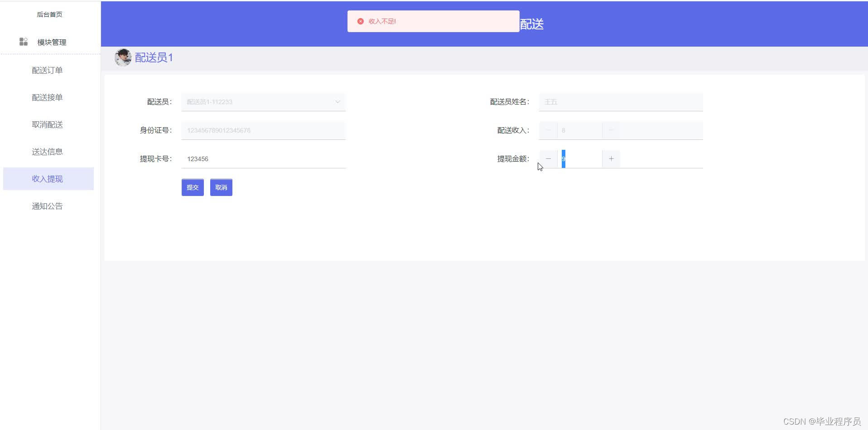The width and height of the screenshot is (868, 430).
Task: Open the 配送订单 menu item
Action: (47, 70)
